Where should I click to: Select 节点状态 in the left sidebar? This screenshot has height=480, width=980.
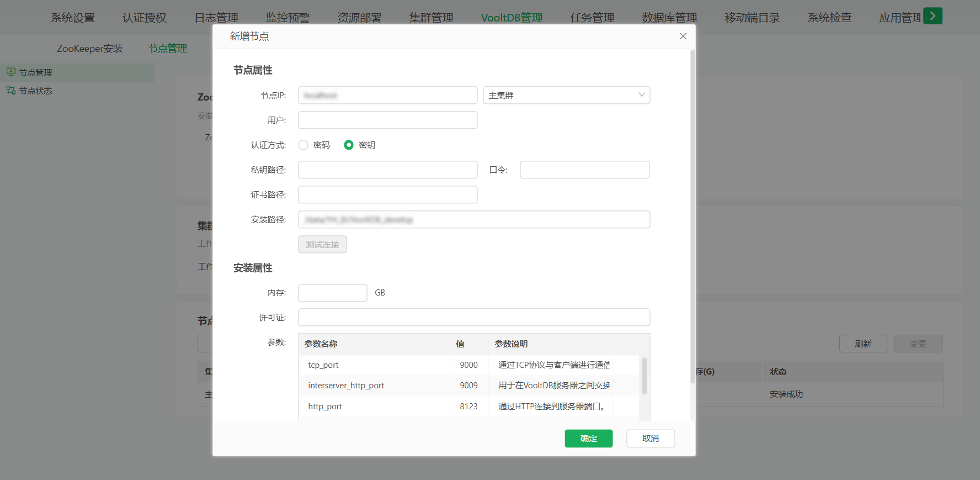point(77,91)
